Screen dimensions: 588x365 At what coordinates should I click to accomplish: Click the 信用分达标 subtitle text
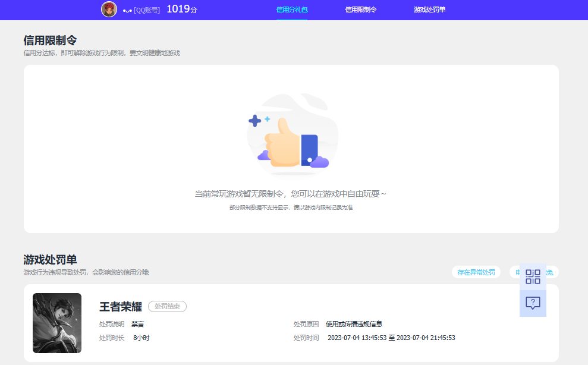coord(102,54)
